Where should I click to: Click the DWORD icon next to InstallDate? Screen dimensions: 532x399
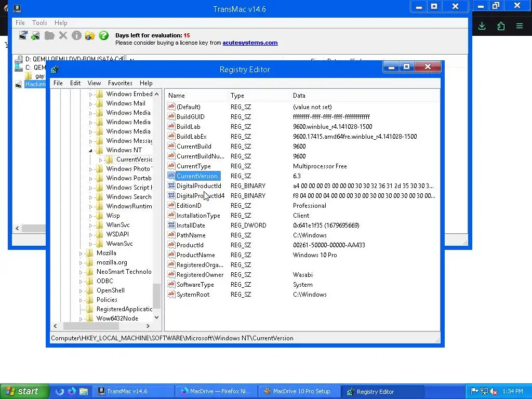(x=171, y=225)
